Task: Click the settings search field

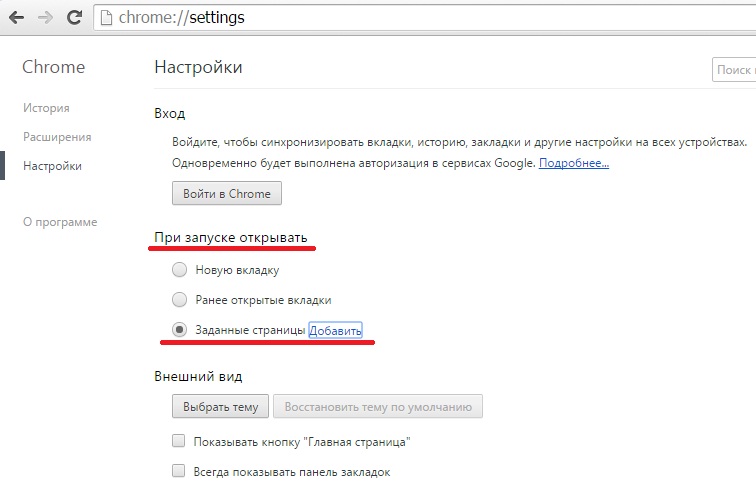Action: (x=734, y=69)
